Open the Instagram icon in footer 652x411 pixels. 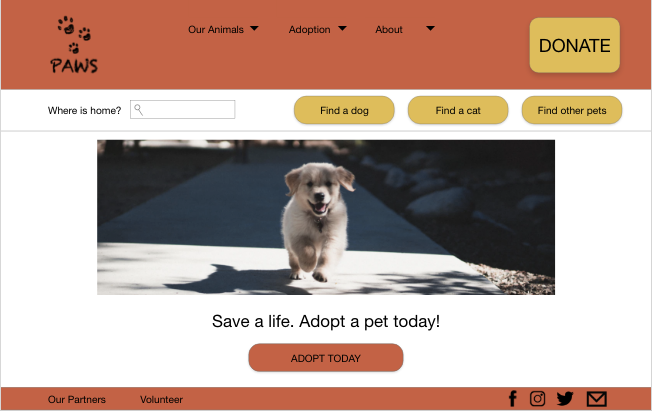537,399
